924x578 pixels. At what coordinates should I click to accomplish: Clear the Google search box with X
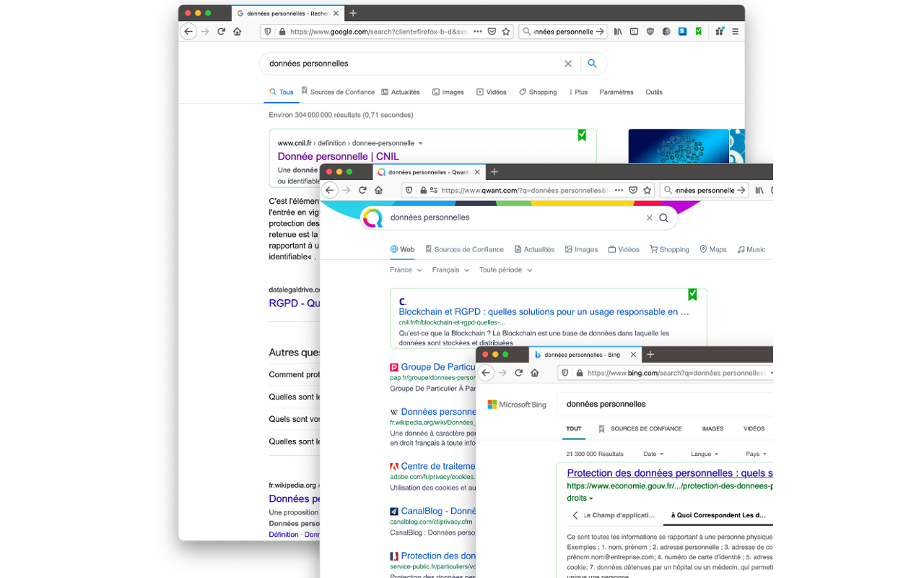click(568, 64)
